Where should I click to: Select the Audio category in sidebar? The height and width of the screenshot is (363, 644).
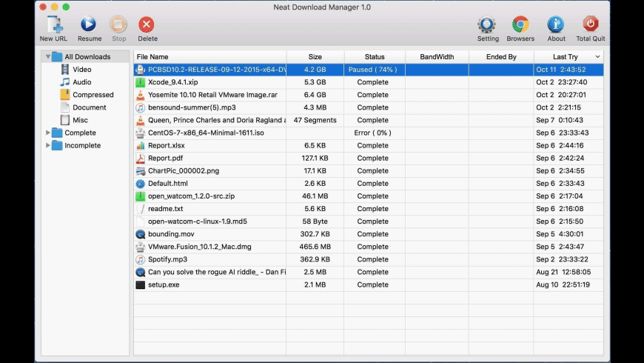pos(81,82)
